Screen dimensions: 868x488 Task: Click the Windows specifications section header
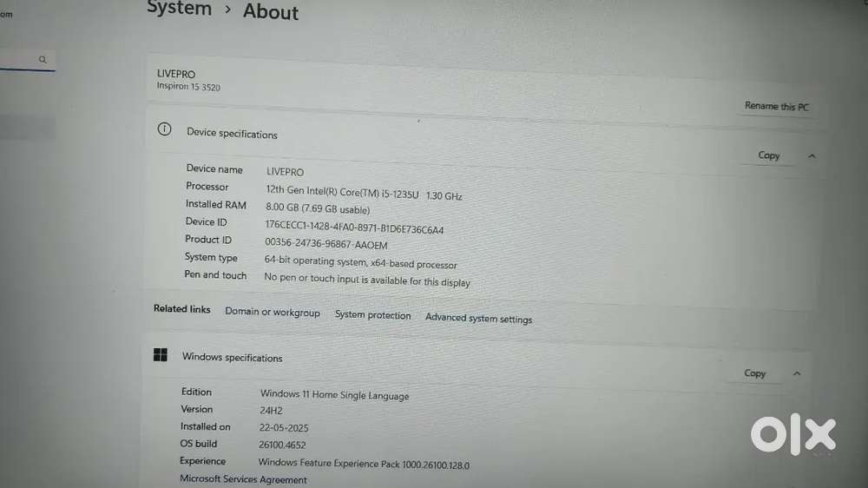point(232,358)
